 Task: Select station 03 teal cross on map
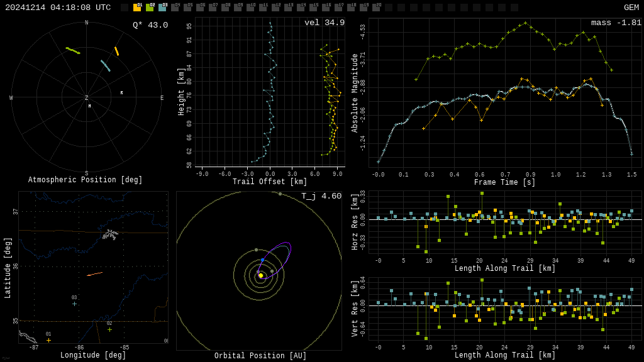click(74, 304)
